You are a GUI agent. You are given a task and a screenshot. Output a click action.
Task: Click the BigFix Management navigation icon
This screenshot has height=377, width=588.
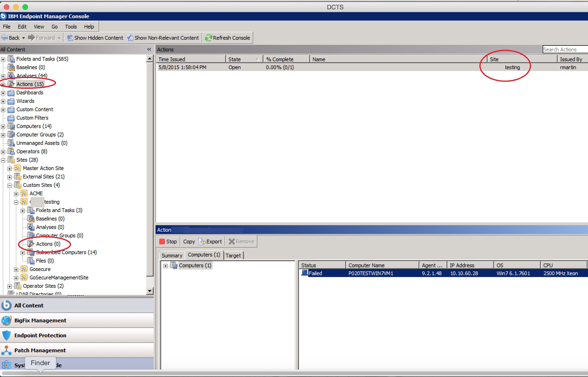(7, 320)
